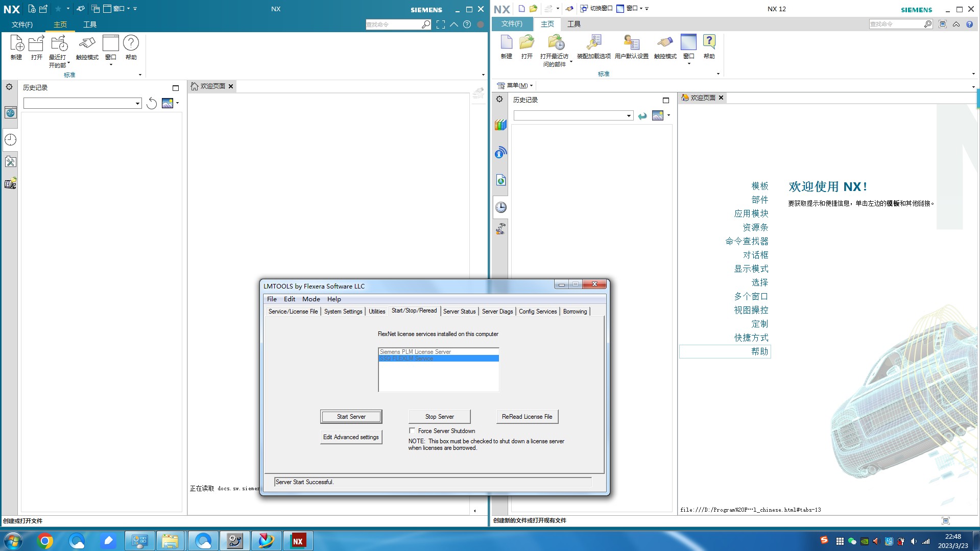980x551 pixels.
Task: Switch to Config Services tab in LMTOOLS
Action: coord(538,311)
